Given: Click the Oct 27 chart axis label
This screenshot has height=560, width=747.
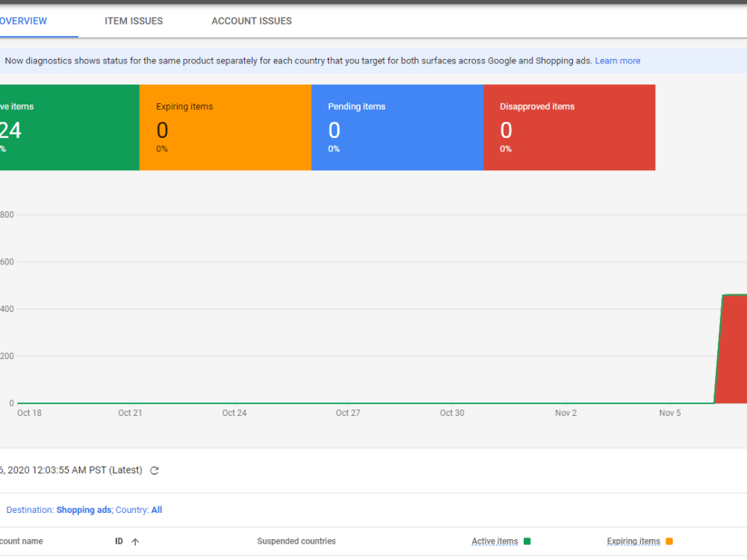Looking at the screenshot, I should (x=348, y=414).
